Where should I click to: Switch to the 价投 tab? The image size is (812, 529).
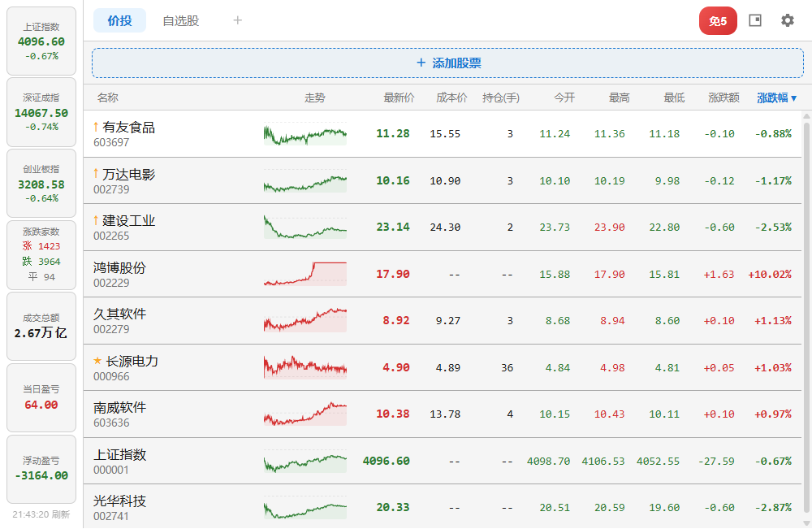pos(119,20)
